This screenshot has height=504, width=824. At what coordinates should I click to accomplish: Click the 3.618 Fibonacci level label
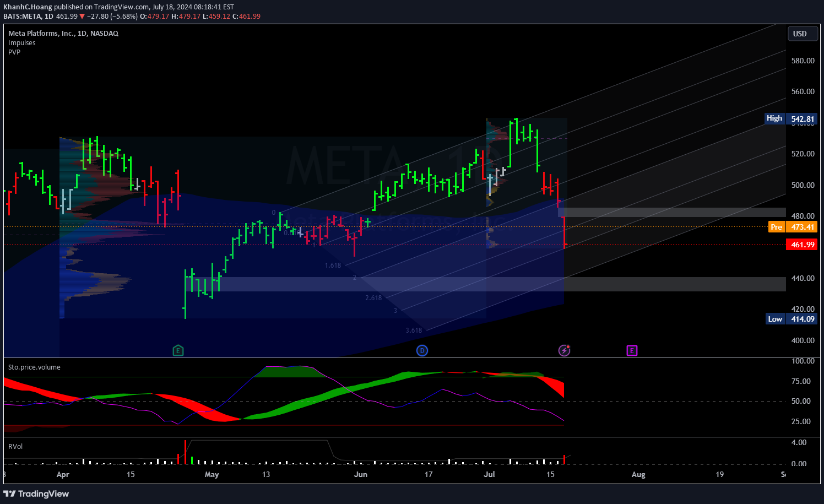tap(414, 330)
